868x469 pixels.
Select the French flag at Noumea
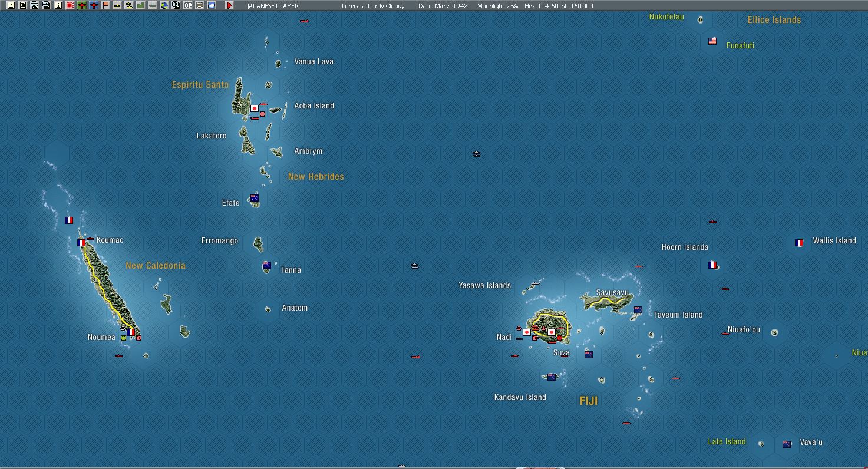coord(131,332)
